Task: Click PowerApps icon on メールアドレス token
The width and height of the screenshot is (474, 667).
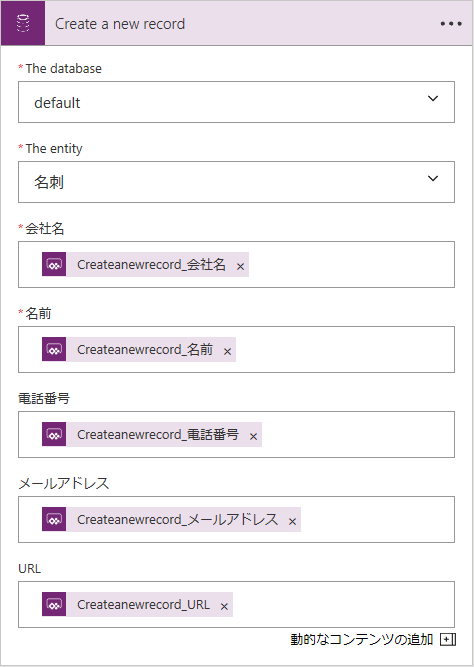Action: click(x=54, y=519)
